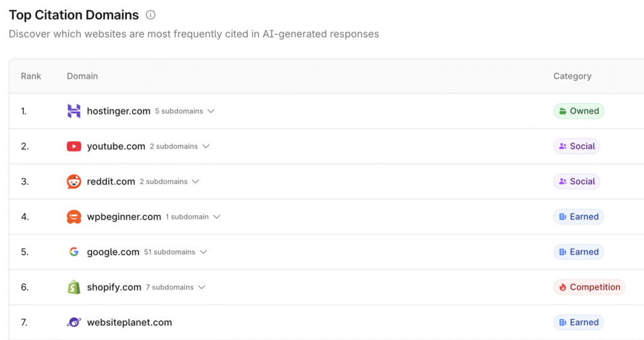The image size is (644, 340).
Task: Expand reddit.com subdomains chevron
Action: 196,182
